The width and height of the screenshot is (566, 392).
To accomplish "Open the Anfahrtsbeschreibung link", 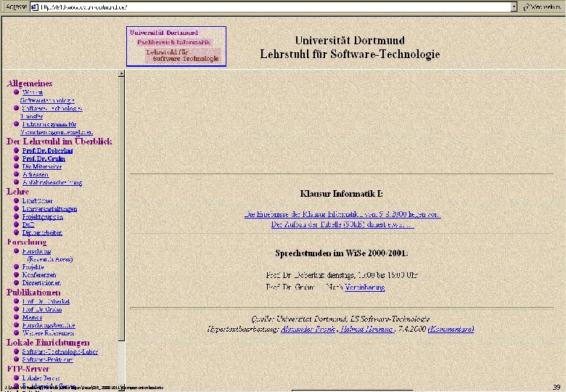I will point(52,182).
